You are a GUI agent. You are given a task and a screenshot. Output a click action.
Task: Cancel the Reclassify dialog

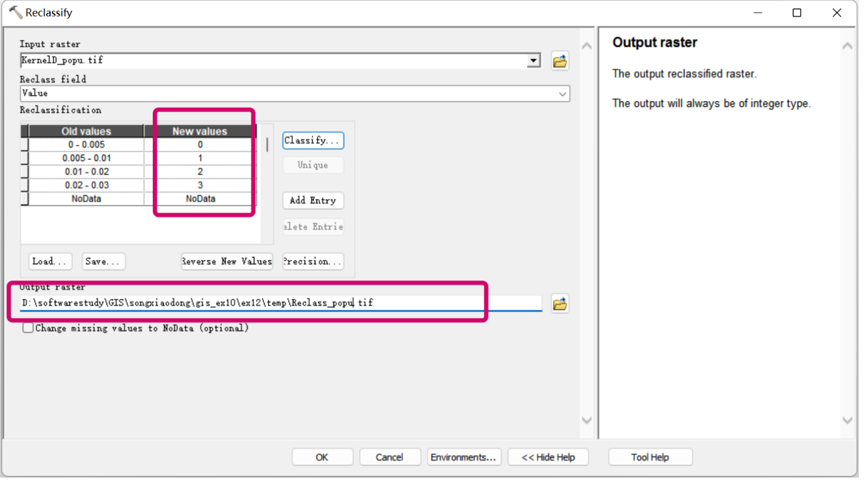(390, 456)
